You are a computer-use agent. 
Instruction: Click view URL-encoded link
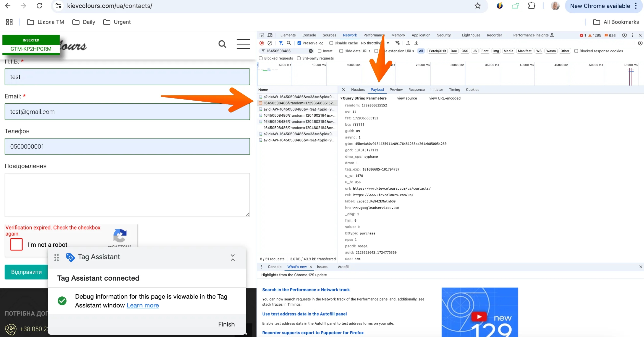445,98
